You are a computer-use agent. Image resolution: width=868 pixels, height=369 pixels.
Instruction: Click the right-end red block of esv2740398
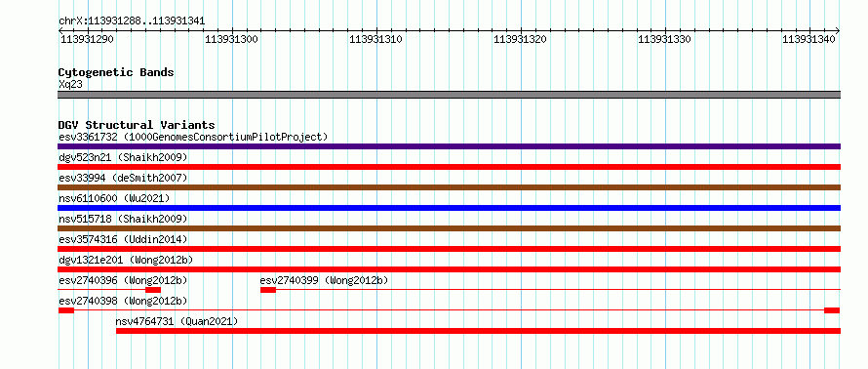(832, 310)
